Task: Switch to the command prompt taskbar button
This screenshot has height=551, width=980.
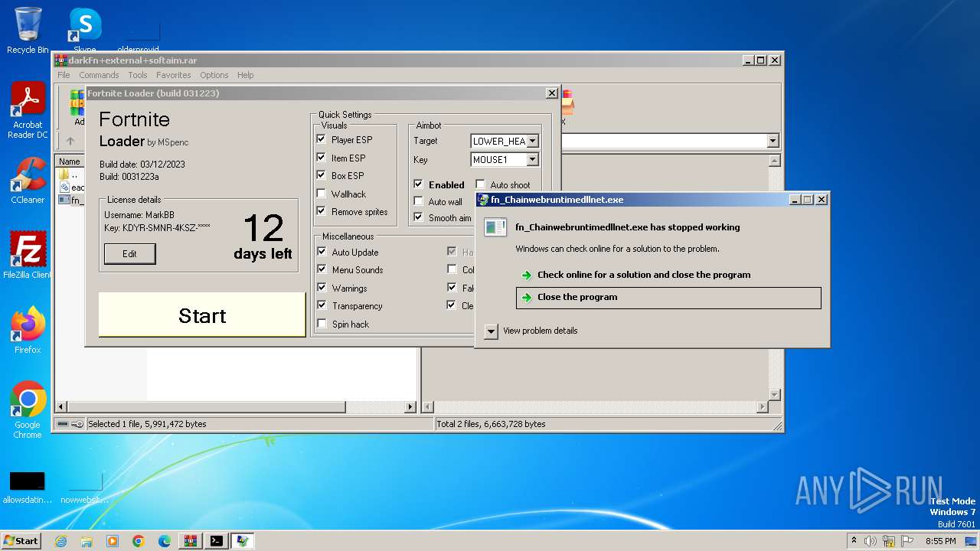Action: (x=217, y=541)
